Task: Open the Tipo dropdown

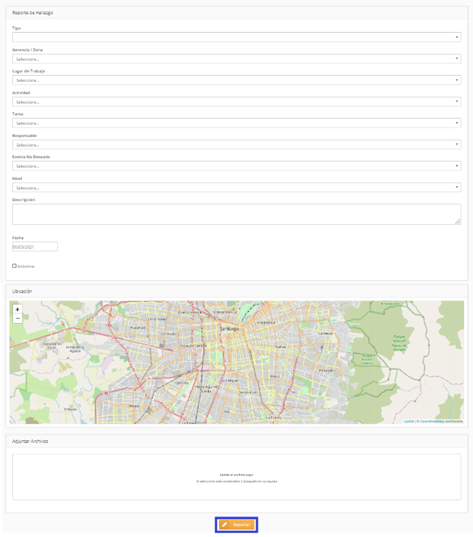Action: point(237,37)
